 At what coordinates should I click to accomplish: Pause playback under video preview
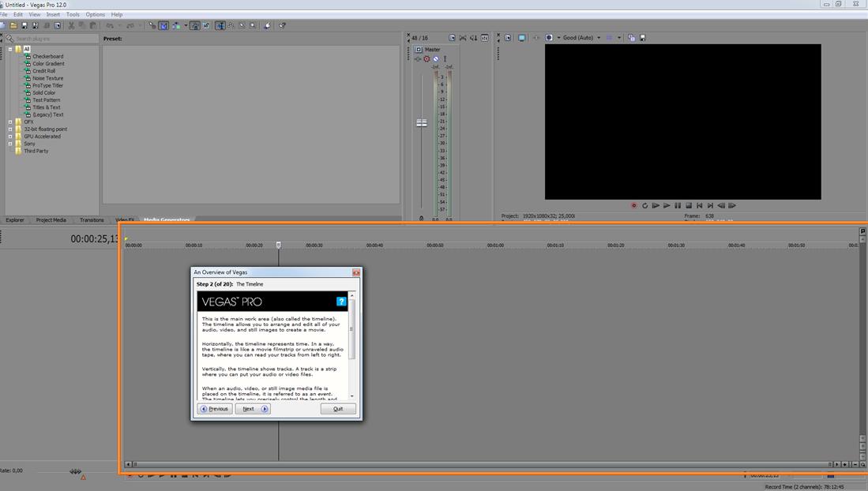[678, 205]
